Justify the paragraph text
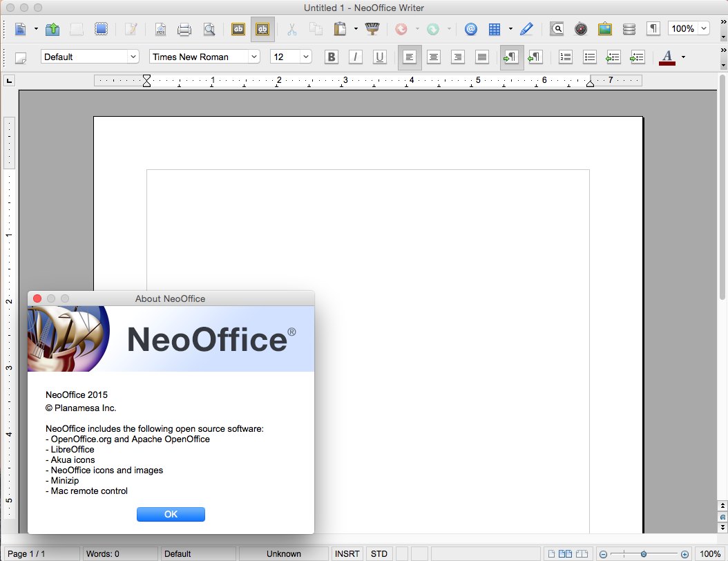The width and height of the screenshot is (728, 561). point(482,57)
